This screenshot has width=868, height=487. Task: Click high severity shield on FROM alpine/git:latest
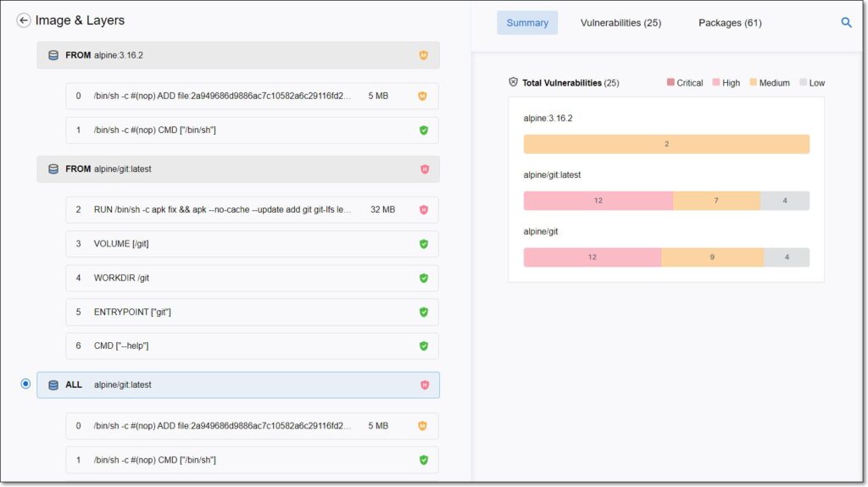point(424,169)
